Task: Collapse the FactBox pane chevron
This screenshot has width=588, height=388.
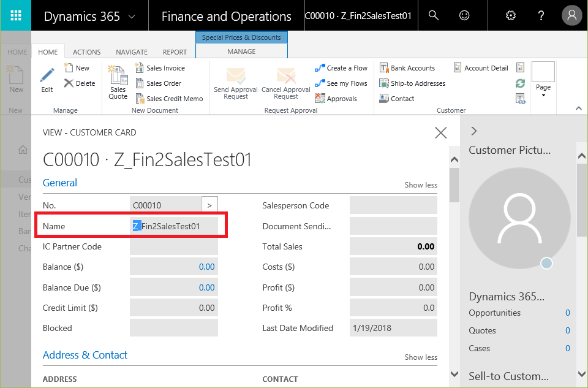Action: click(x=474, y=131)
